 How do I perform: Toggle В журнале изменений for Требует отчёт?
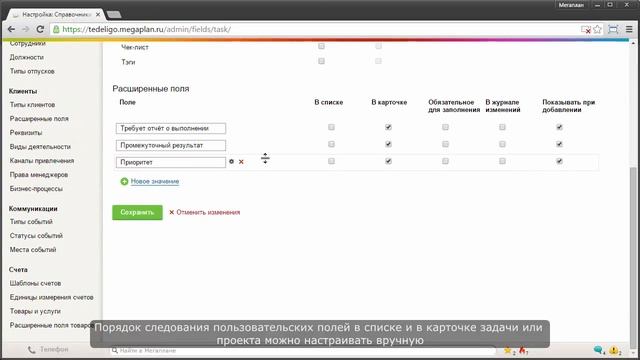tap(502, 127)
